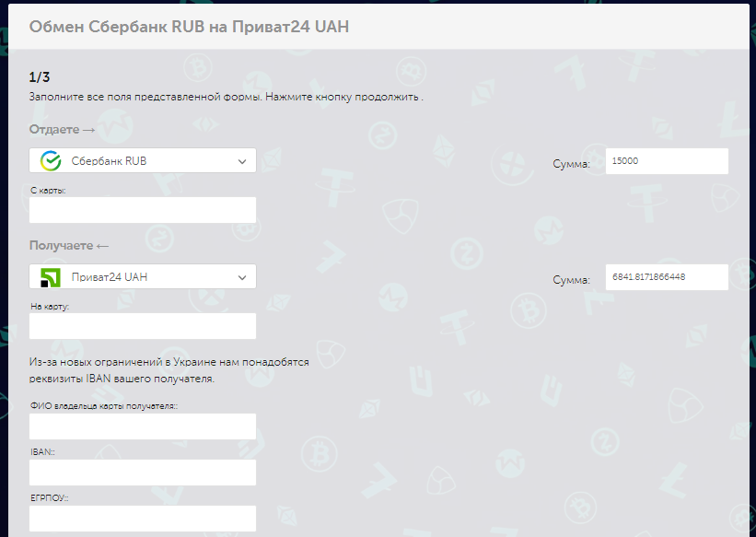Focus the Сумма field containing 15000
The height and width of the screenshot is (537, 756).
click(667, 161)
